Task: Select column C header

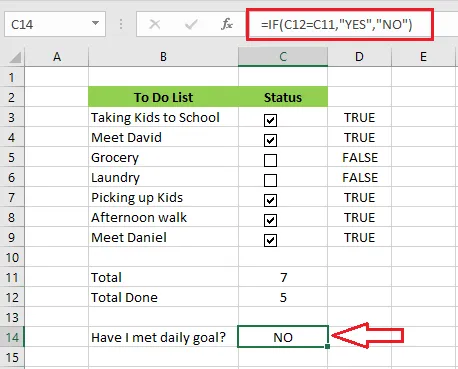Action: click(x=283, y=57)
